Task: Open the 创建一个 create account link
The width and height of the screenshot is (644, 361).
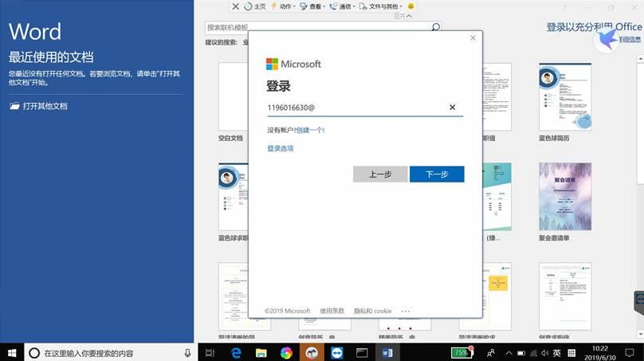Action: (x=311, y=130)
